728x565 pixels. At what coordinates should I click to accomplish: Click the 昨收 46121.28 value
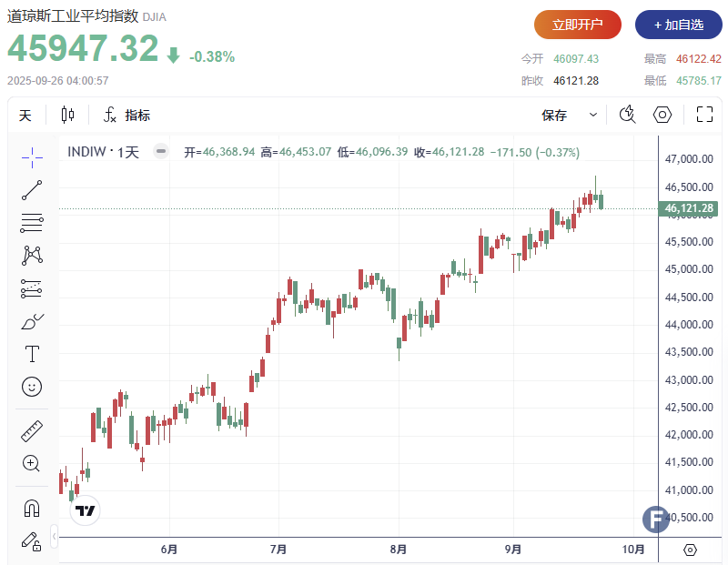click(x=576, y=81)
